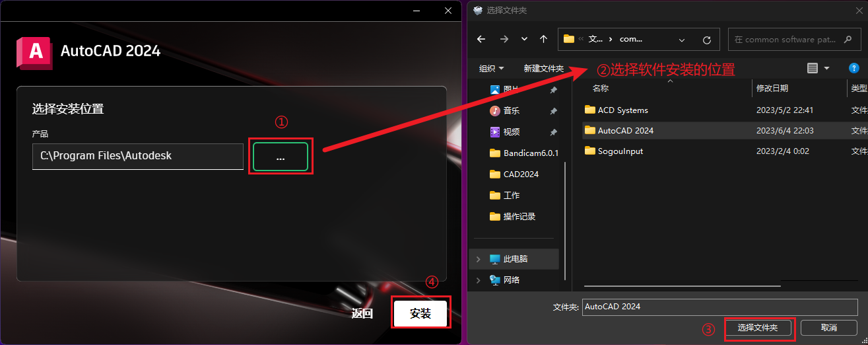Open help with the blue question icon

point(853,68)
